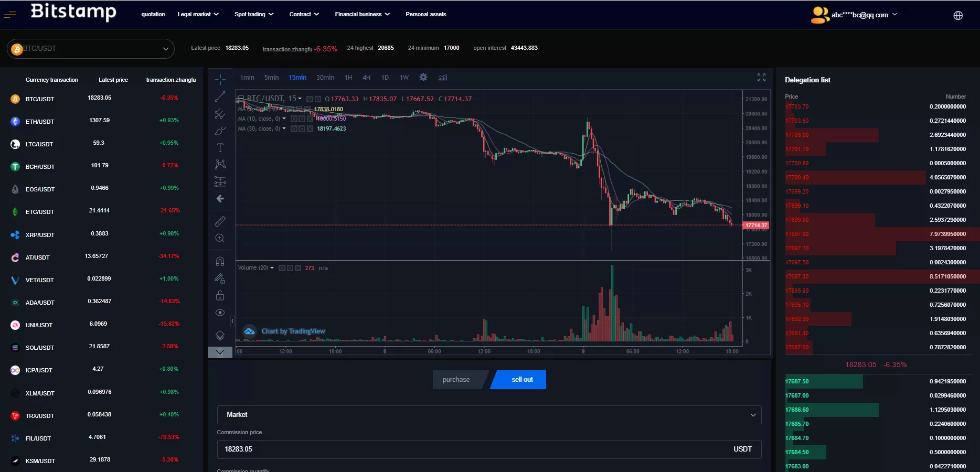Enter fullscreen chart mode
The width and height of the screenshot is (980, 472).
point(761,78)
